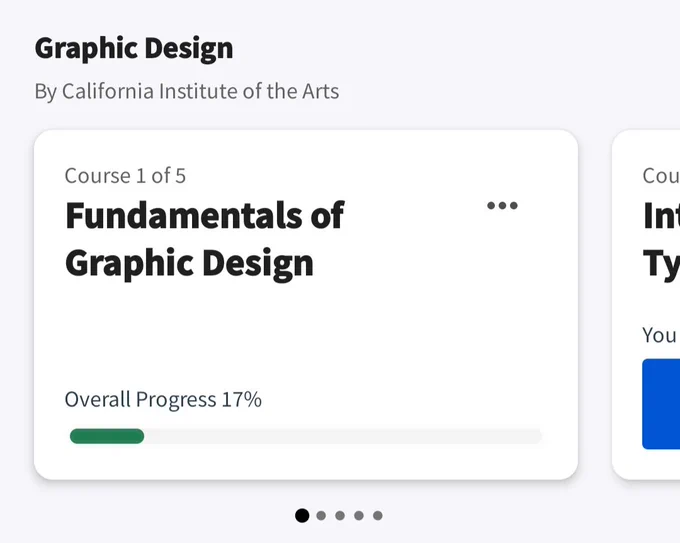Viewport: 680px width, 543px height.
Task: Select 'Graphic Design' words in the course title
Action: 189,263
